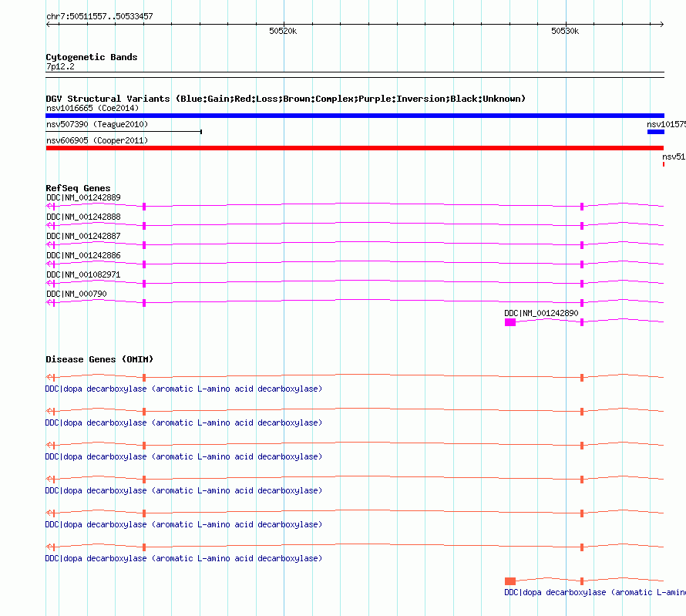686x616 pixels.
Task: Click the left exon of NM_001242889
Action: pos(144,207)
